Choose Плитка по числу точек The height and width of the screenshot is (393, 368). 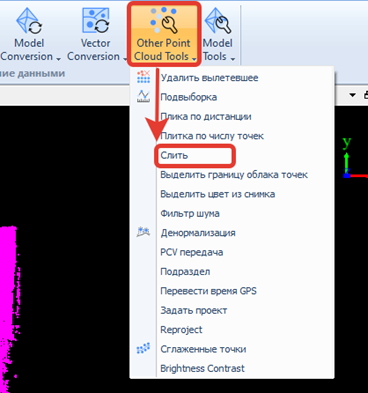232,136
